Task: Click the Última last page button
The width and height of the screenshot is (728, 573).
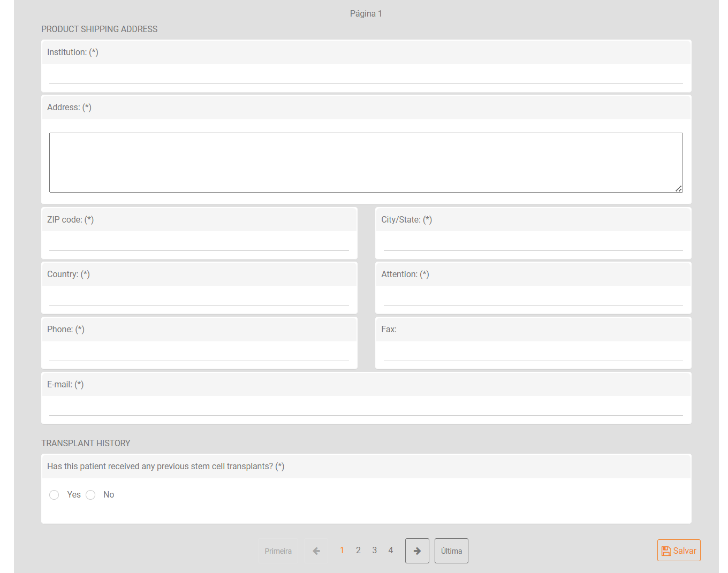Action: point(451,551)
